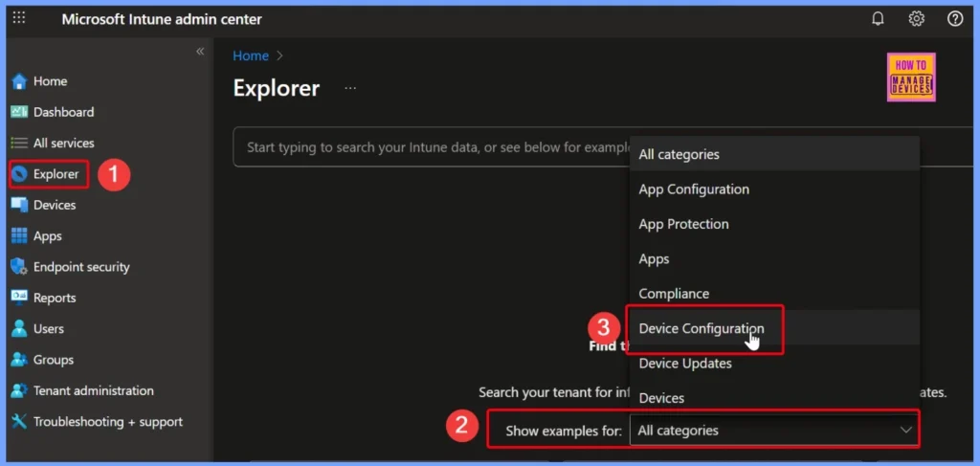Viewport: 980px width, 466px height.
Task: Choose Compliance from the list
Action: [x=774, y=294]
